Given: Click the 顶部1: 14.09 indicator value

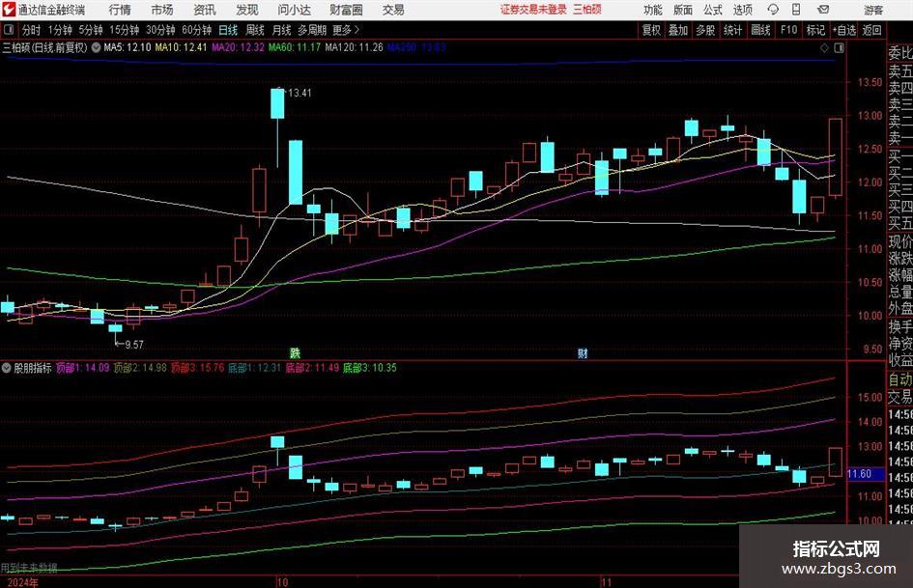Looking at the screenshot, I should click(x=83, y=368).
